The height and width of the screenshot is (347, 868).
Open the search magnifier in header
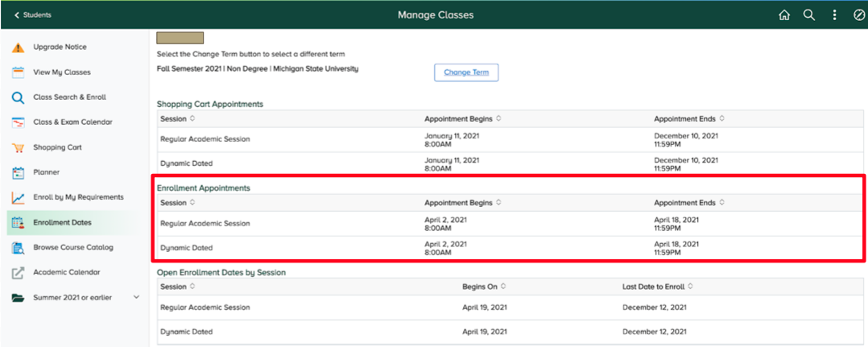pyautogui.click(x=809, y=15)
